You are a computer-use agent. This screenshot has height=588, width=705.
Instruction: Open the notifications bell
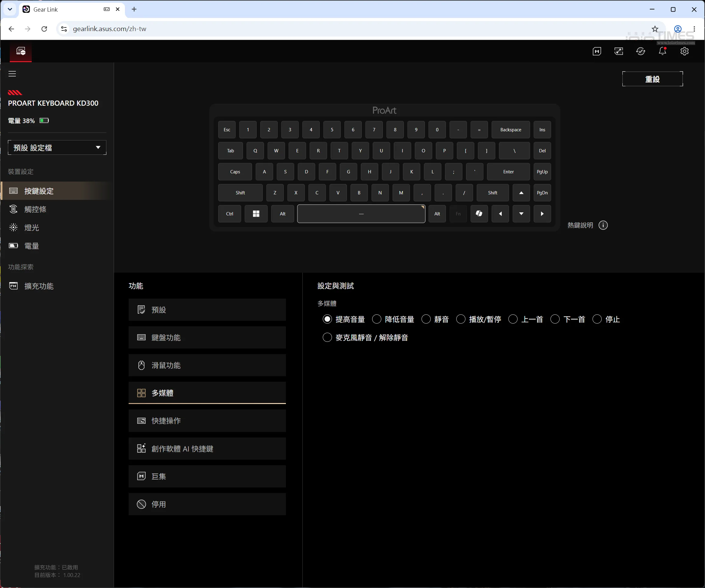[x=662, y=51]
